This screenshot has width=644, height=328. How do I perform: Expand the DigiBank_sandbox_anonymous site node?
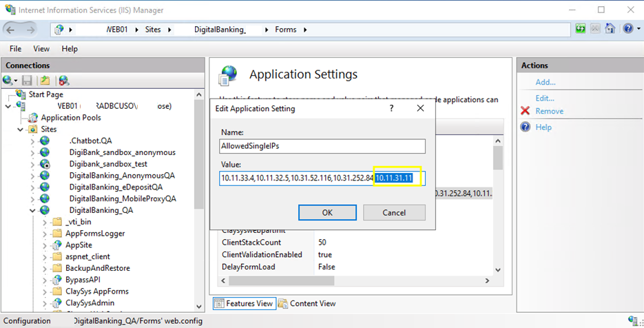pyautogui.click(x=33, y=152)
